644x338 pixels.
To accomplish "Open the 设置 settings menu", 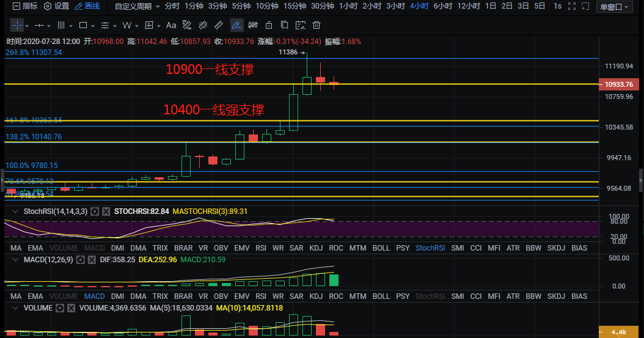I will (57, 6).
